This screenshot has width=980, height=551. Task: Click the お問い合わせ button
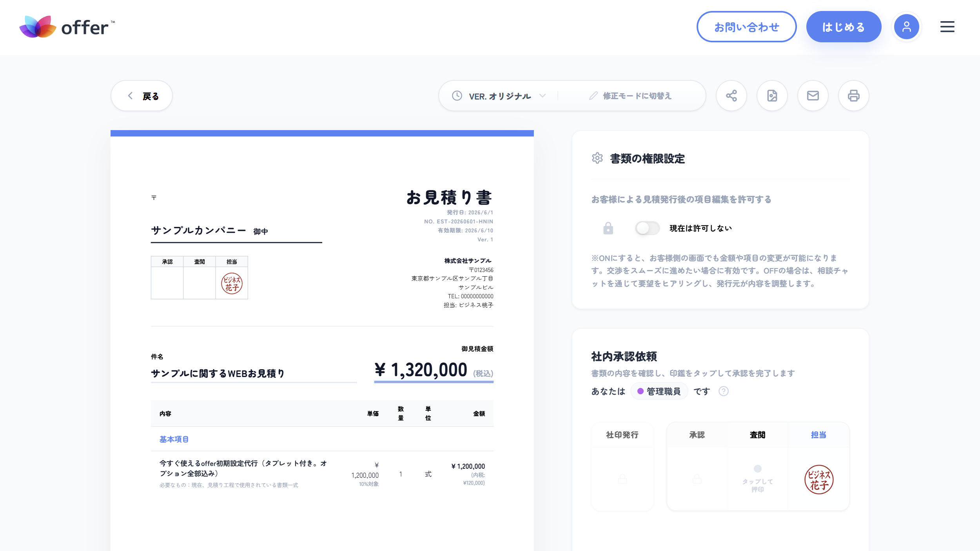(x=746, y=27)
